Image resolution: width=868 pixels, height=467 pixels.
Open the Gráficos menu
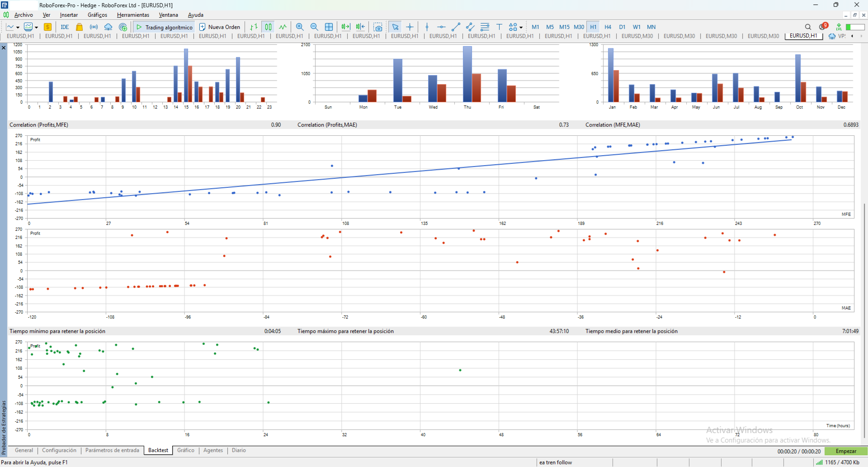[97, 15]
